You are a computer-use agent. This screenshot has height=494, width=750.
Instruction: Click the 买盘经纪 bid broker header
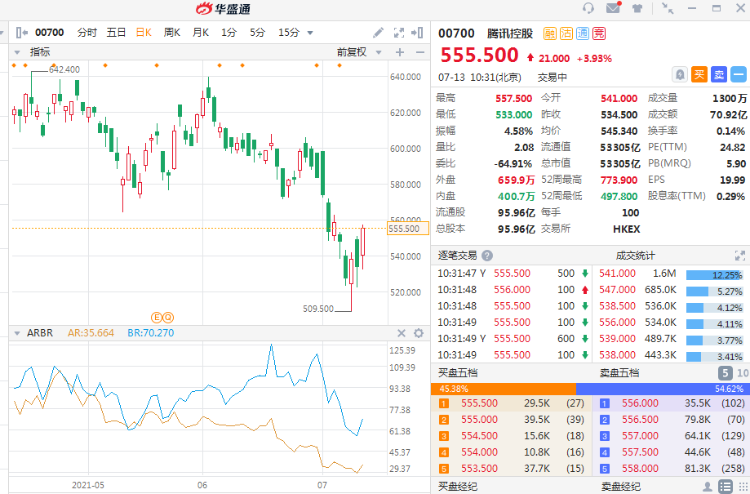[457, 487]
